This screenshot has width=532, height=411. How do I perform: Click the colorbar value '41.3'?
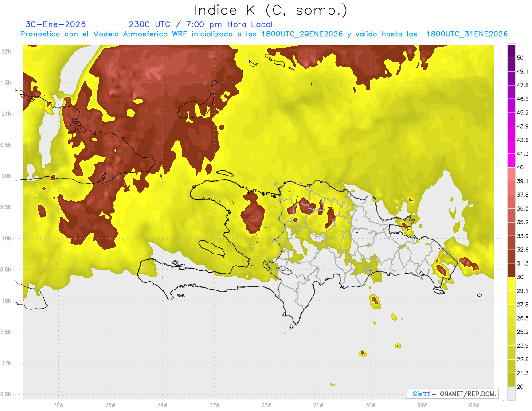(523, 154)
